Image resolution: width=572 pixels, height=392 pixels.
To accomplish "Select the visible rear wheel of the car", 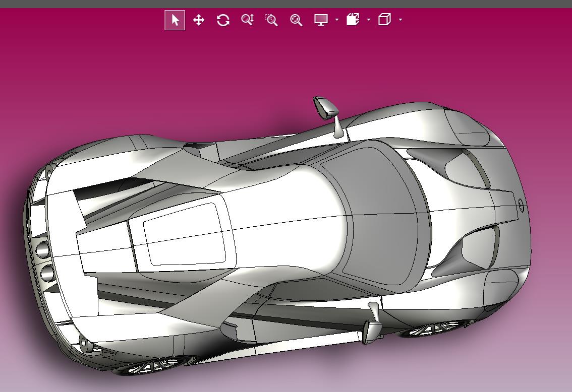I will click(x=153, y=366).
